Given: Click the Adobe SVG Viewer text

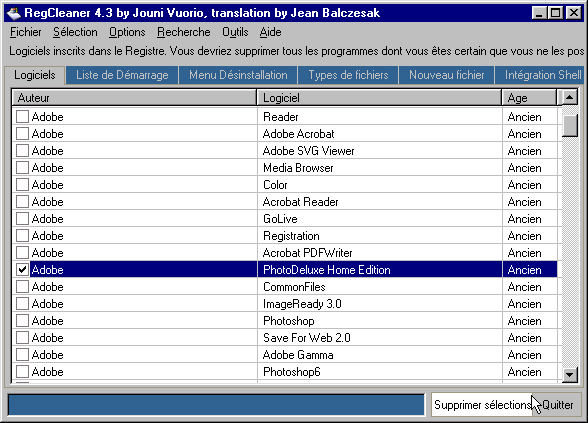Looking at the screenshot, I should [309, 151].
